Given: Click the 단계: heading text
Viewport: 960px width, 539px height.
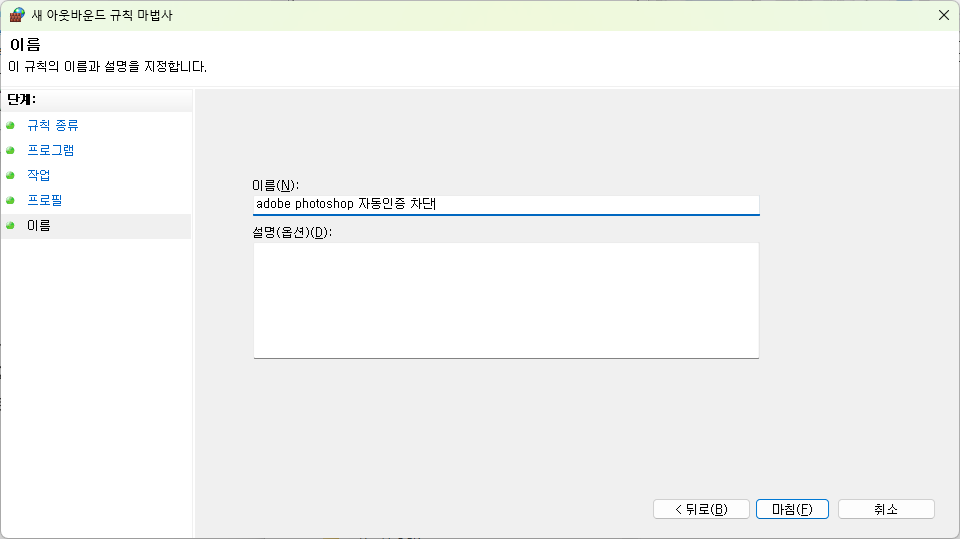Looking at the screenshot, I should pos(21,99).
